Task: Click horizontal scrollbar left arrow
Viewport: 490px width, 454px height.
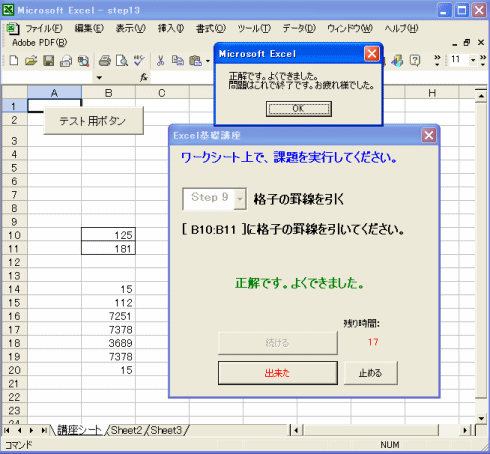Action: pyautogui.click(x=296, y=430)
